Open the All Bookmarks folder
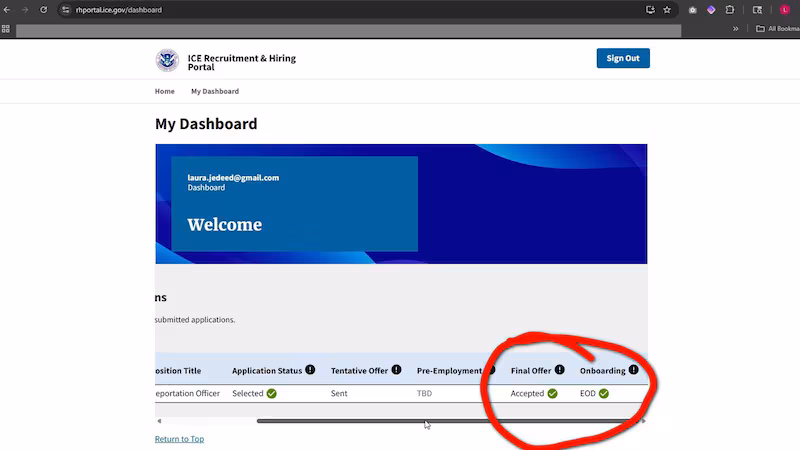The height and width of the screenshot is (450, 800). point(778,29)
